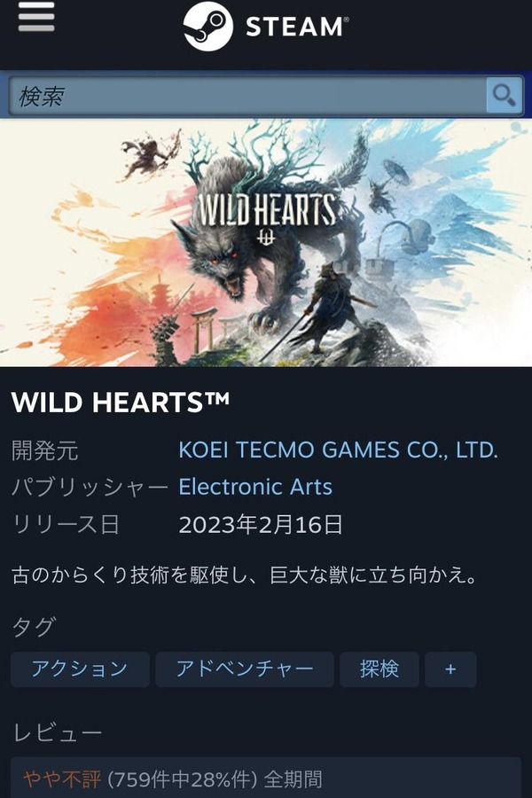
Task: Click the タグ section heading
Action: [34, 627]
